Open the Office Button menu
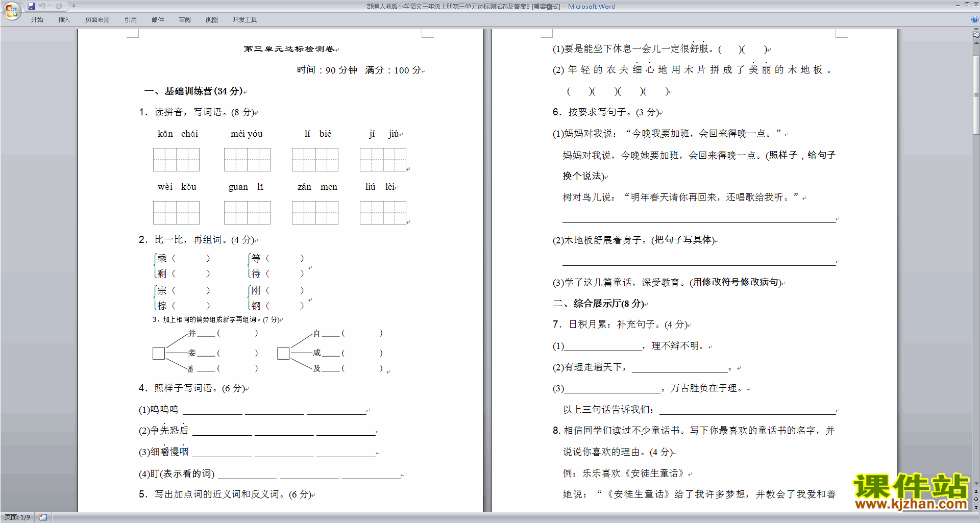Viewport: 980px width, 523px height. point(11,10)
